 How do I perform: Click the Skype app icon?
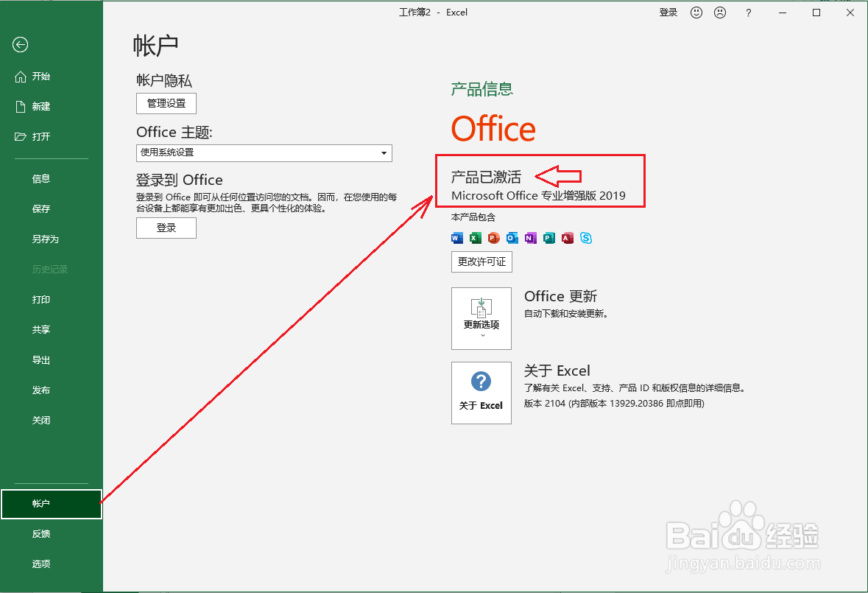tap(586, 238)
